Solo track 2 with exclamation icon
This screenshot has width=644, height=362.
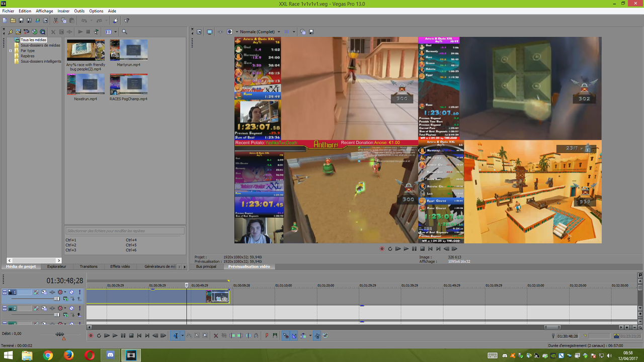click(x=79, y=308)
